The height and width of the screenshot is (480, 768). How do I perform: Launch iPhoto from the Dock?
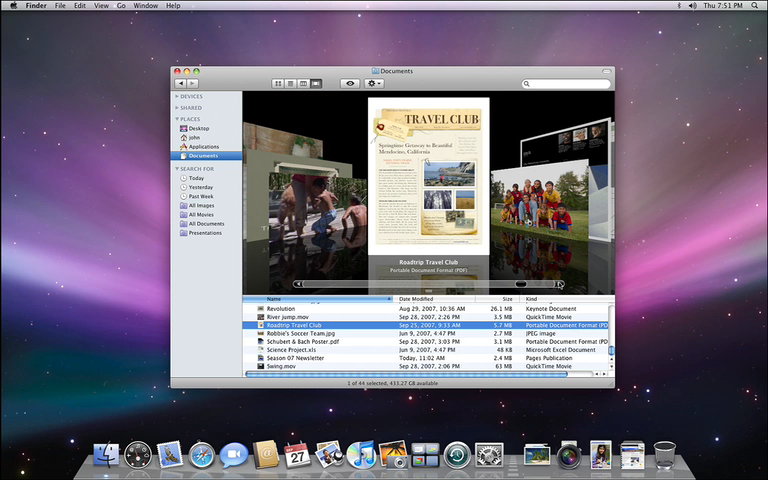tap(393, 455)
